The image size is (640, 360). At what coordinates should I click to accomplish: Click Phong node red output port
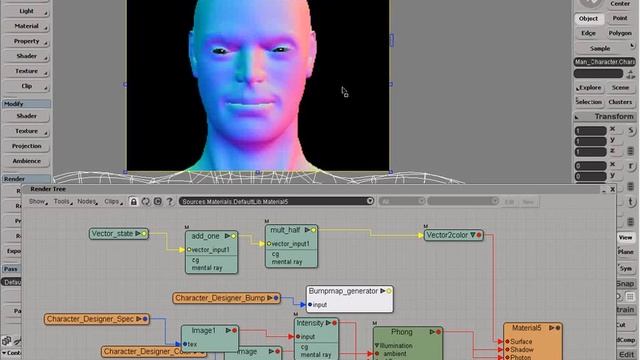(438, 332)
